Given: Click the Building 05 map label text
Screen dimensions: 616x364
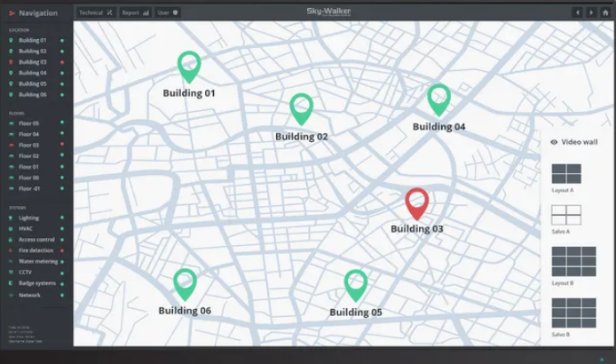Looking at the screenshot, I should click(356, 313).
